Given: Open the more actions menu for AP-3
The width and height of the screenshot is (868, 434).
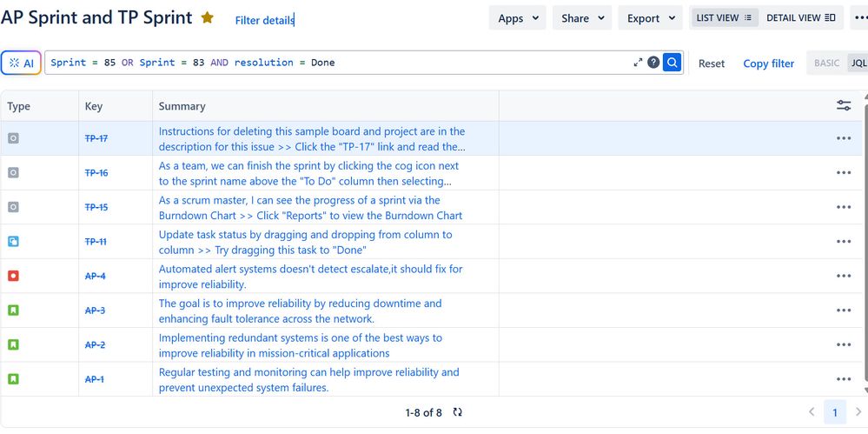Looking at the screenshot, I should click(x=844, y=310).
